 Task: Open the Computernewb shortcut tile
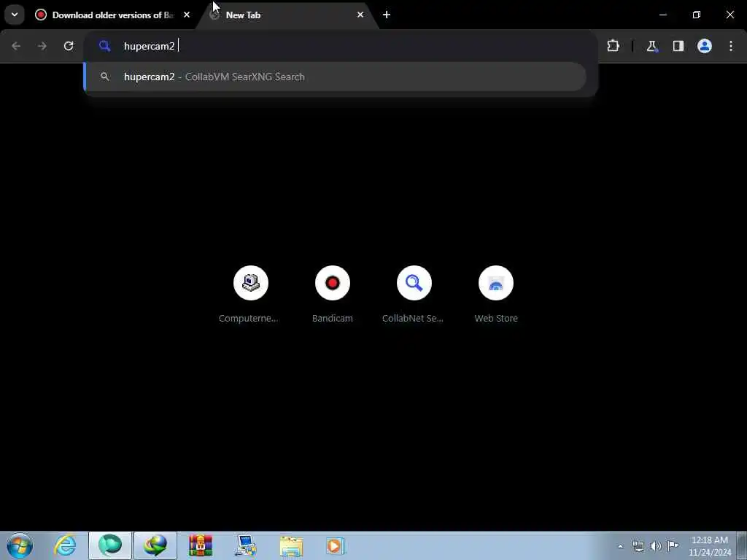pos(251,295)
